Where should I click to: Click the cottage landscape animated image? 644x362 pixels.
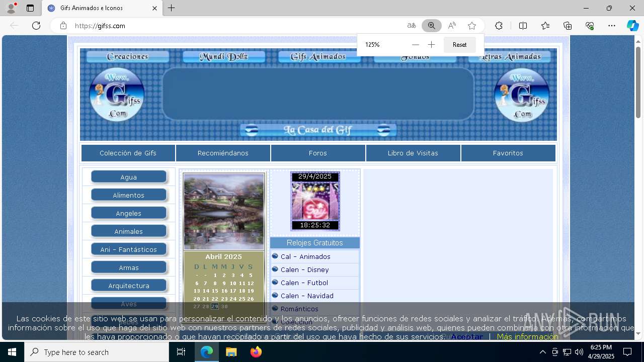[224, 211]
